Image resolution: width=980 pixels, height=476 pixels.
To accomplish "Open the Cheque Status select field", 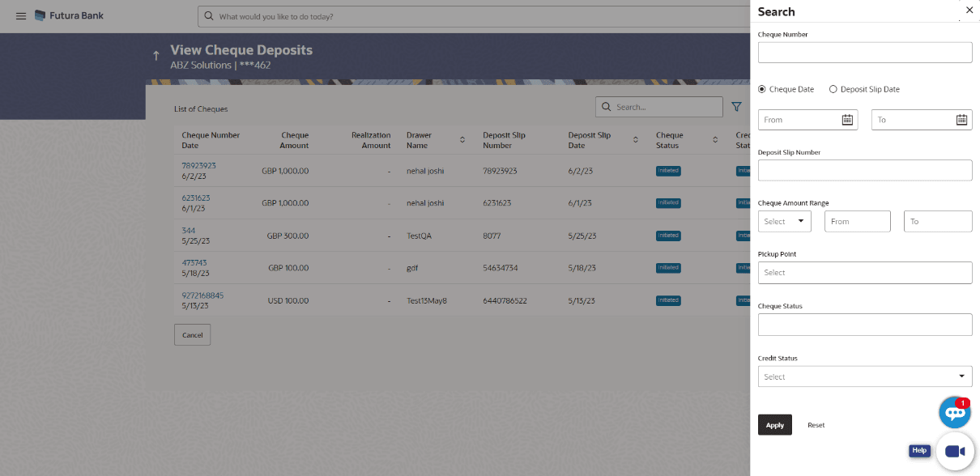I will [x=865, y=325].
